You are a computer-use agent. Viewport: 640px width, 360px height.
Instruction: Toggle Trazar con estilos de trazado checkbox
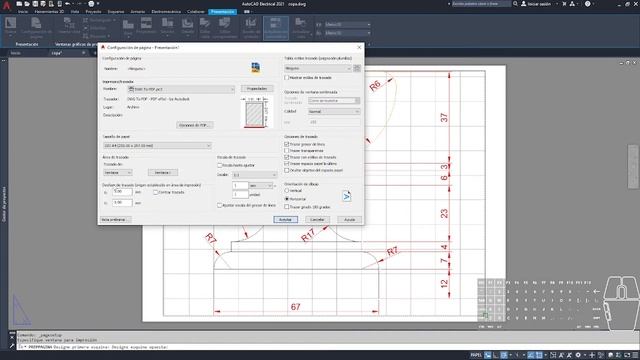tap(287, 157)
